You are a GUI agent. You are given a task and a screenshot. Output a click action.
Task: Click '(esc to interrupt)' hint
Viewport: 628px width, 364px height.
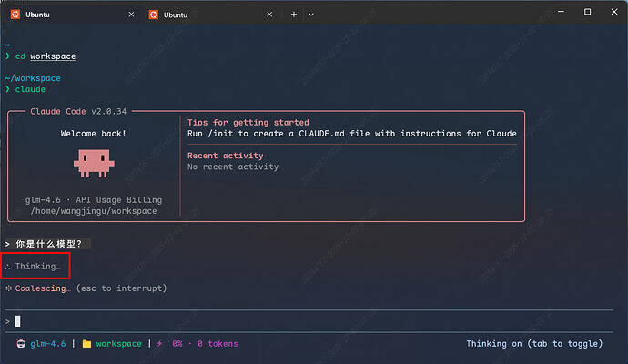(121, 288)
